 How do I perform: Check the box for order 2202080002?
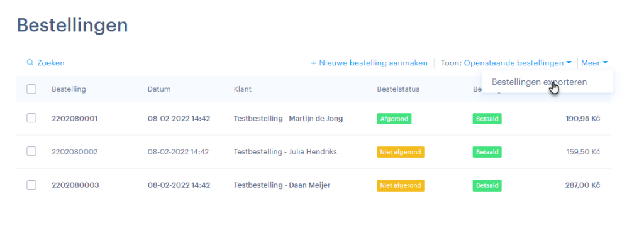click(31, 151)
